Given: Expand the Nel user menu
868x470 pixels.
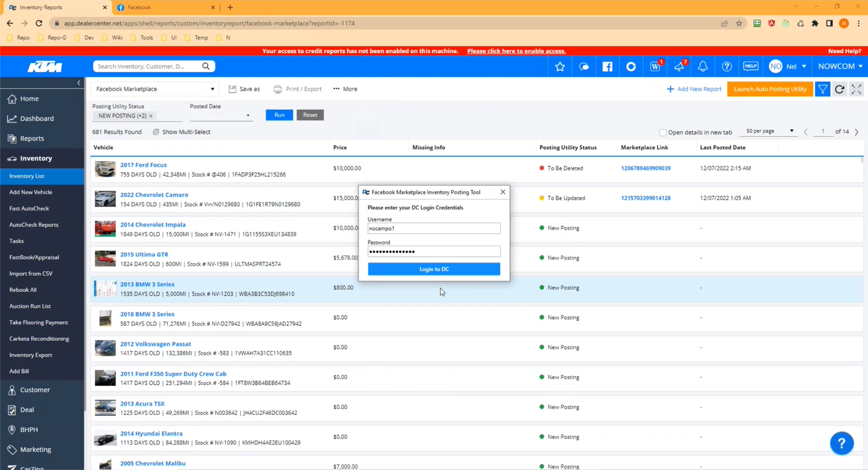Looking at the screenshot, I should [x=788, y=66].
